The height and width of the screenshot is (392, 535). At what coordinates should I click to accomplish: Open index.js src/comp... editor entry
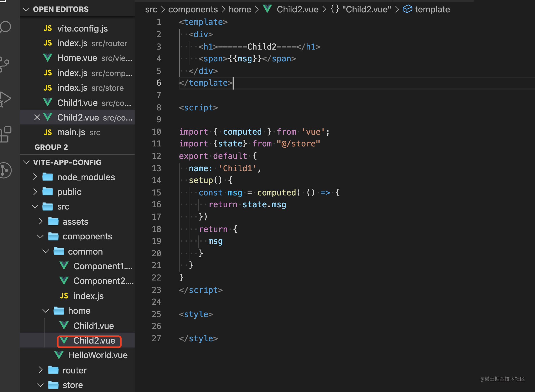pos(77,73)
